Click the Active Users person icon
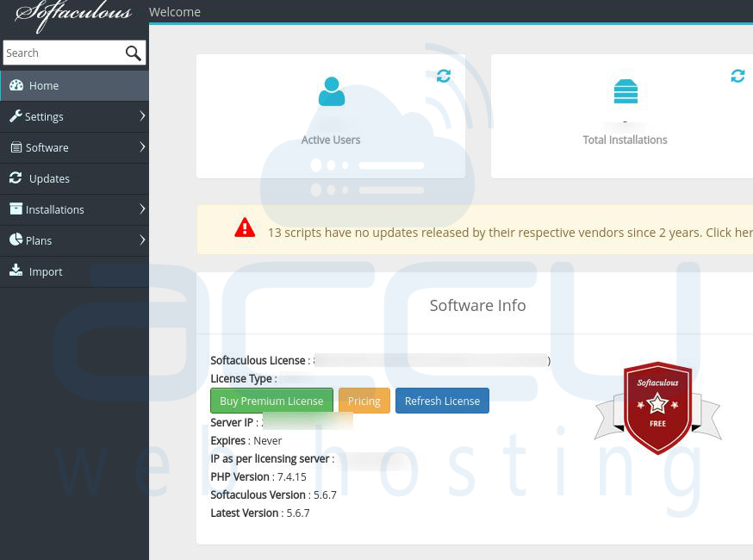The image size is (753, 560). [x=332, y=91]
